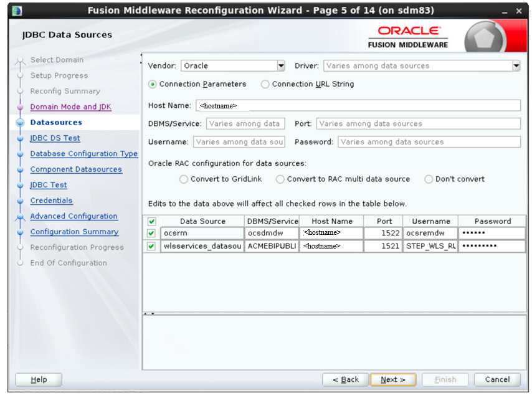Viewport: 532px width, 398px height.
Task: Click the DBMS/Service input field
Action: tap(245, 124)
